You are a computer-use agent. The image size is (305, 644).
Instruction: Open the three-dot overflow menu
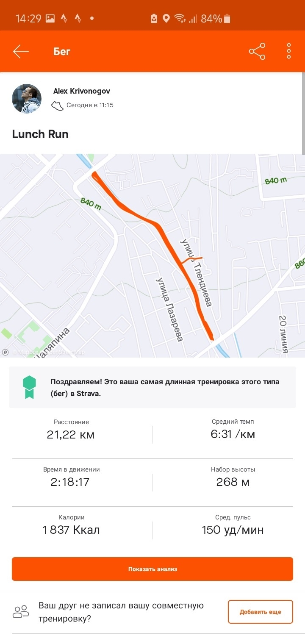pyautogui.click(x=289, y=52)
